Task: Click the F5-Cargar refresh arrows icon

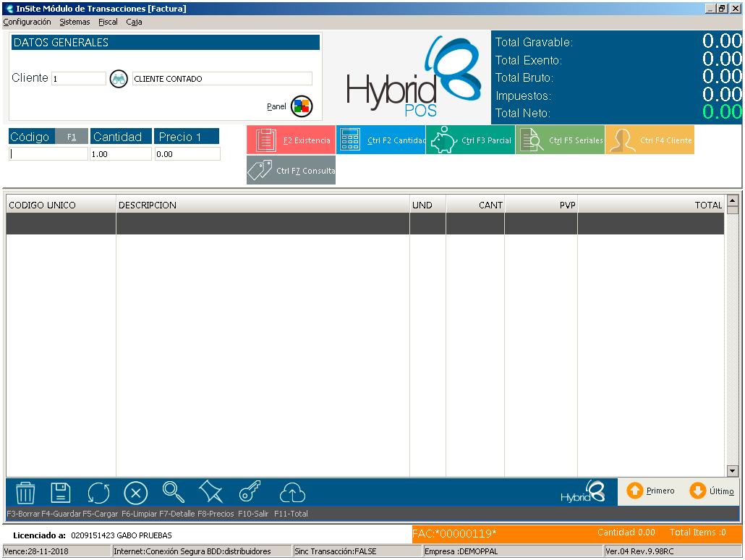Action: pos(98,493)
